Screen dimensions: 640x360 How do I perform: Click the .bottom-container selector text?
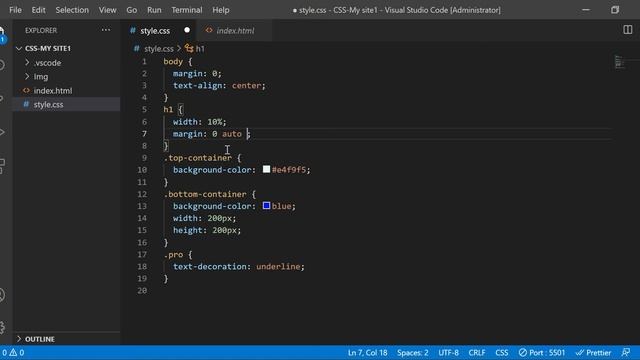coord(205,194)
